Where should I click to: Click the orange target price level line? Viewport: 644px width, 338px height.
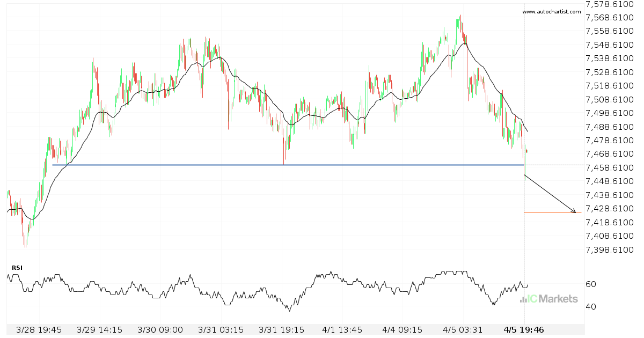tap(553, 213)
